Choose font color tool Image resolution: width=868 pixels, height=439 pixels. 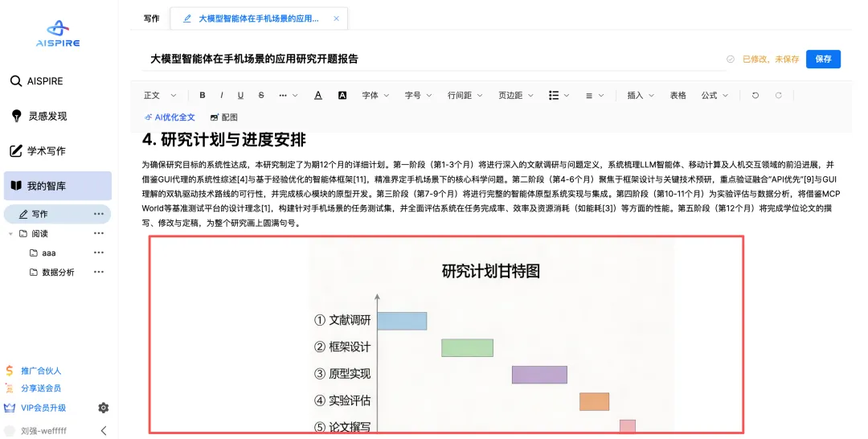click(x=318, y=95)
